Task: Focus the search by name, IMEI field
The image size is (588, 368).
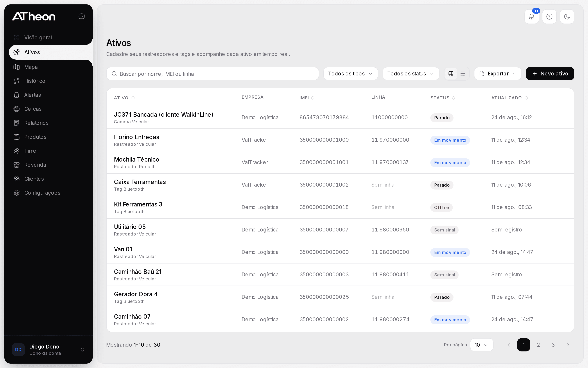Action: (212, 74)
